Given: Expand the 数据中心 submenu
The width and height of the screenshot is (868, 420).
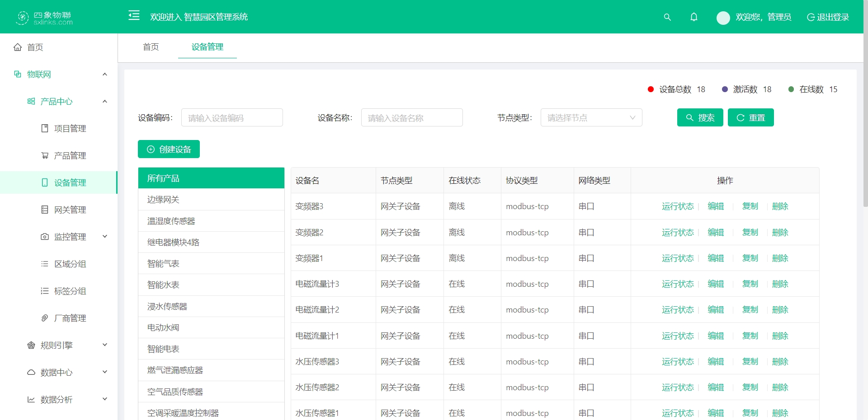Looking at the screenshot, I should (x=105, y=372).
